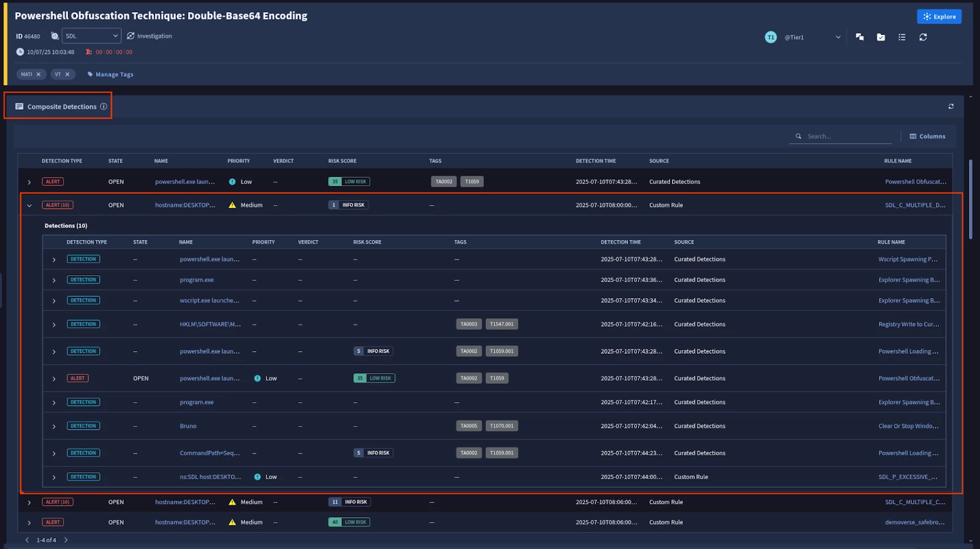980x549 pixels.
Task: Sort by outer PRIORITY column header
Action: click(x=238, y=161)
